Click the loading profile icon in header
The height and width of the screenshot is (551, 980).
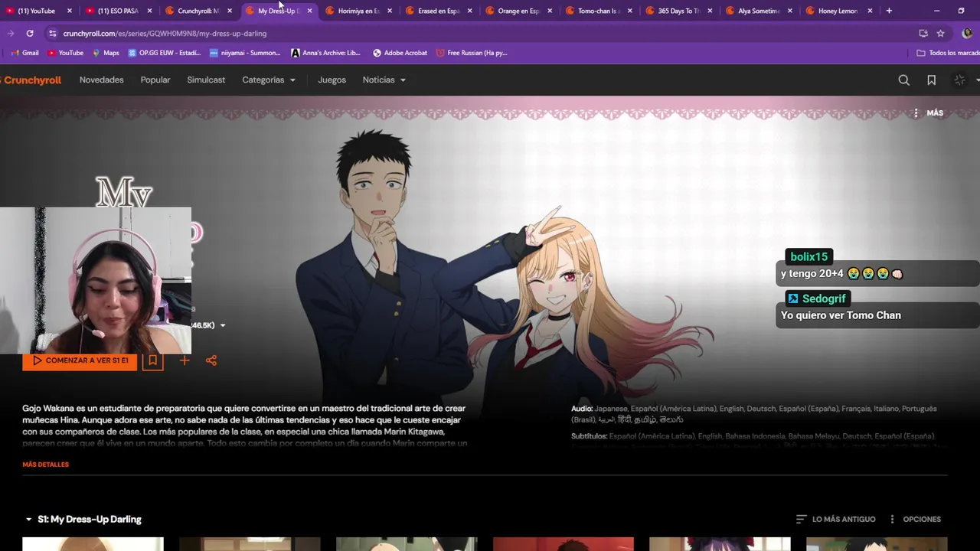959,80
